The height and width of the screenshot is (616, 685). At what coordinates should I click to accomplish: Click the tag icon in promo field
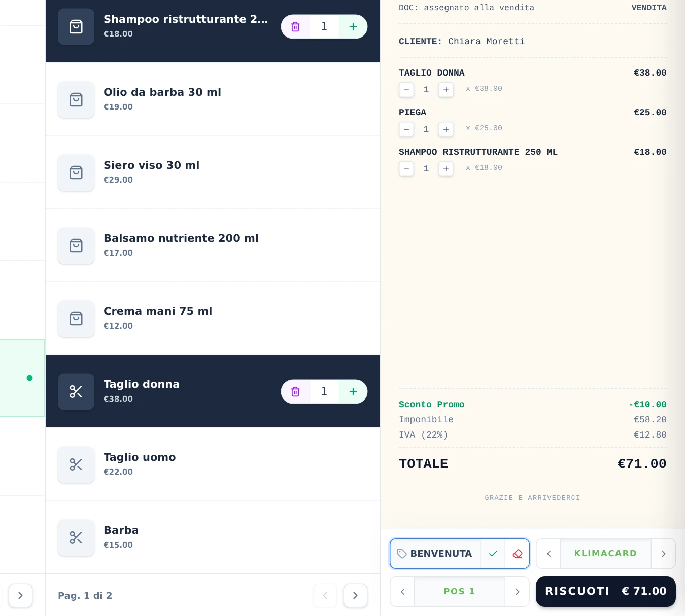402,554
